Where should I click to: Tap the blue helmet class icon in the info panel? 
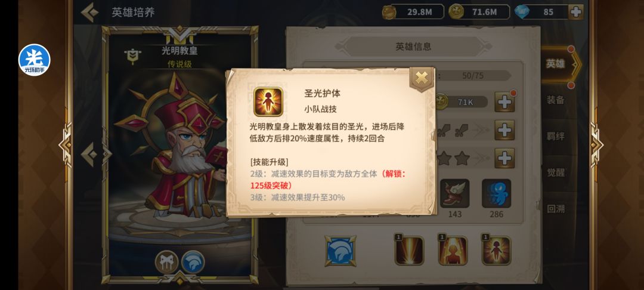tap(340, 251)
